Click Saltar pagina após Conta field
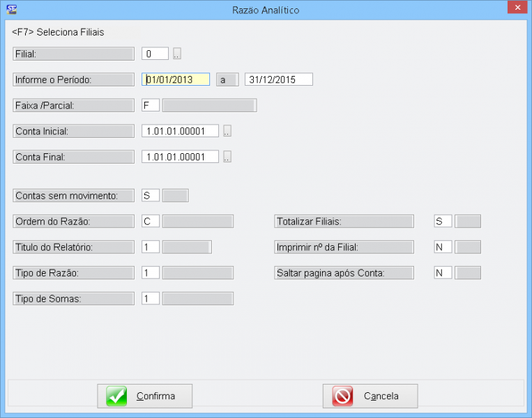 coord(443,272)
